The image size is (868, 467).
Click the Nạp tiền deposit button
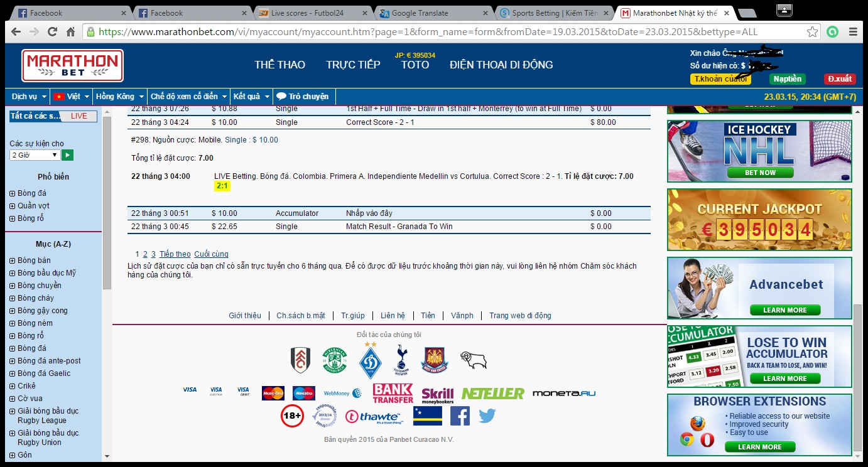pyautogui.click(x=788, y=79)
